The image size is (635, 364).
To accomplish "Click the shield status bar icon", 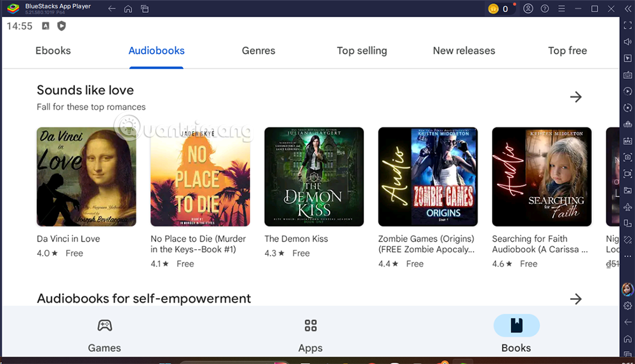I will tap(62, 26).
